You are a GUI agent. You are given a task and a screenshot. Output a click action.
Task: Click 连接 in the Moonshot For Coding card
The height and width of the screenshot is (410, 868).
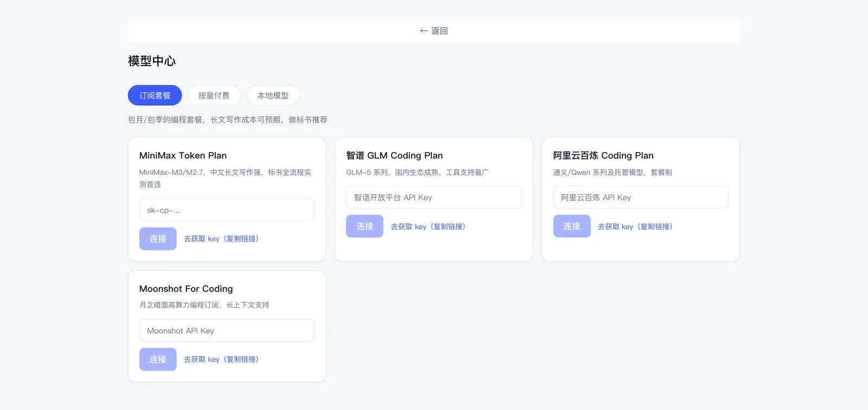tap(158, 360)
